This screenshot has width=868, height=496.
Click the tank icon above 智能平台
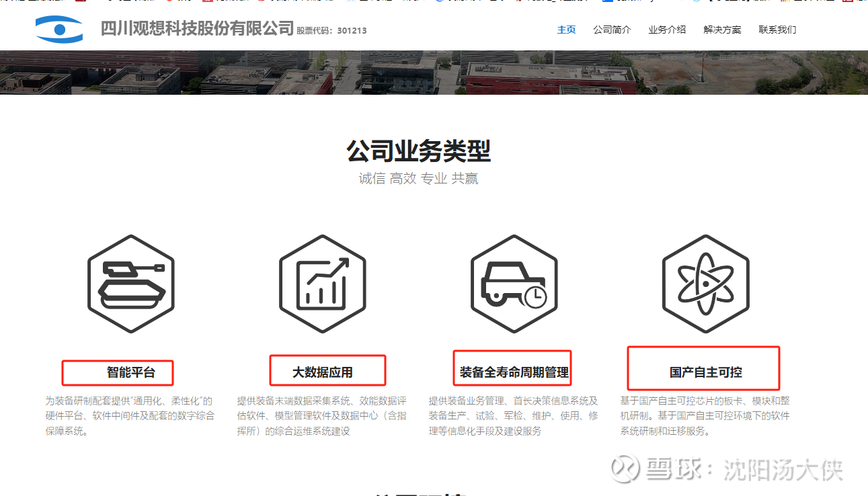[131, 282]
